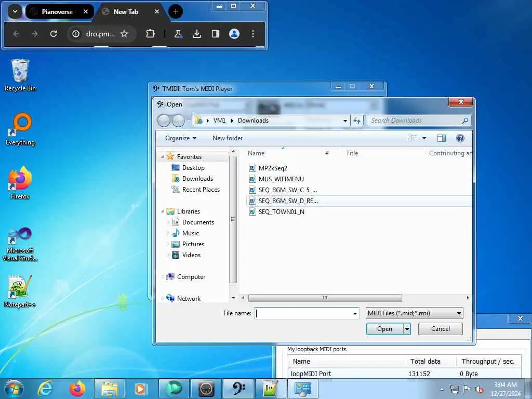The image size is (532, 399).
Task: Click the horizontal scrollbar in file list
Action: (325, 298)
